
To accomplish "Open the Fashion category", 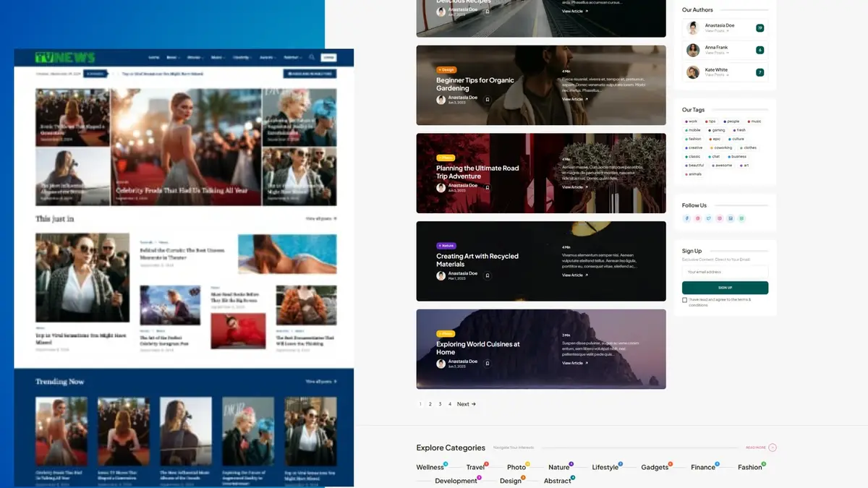I will pyautogui.click(x=750, y=468).
